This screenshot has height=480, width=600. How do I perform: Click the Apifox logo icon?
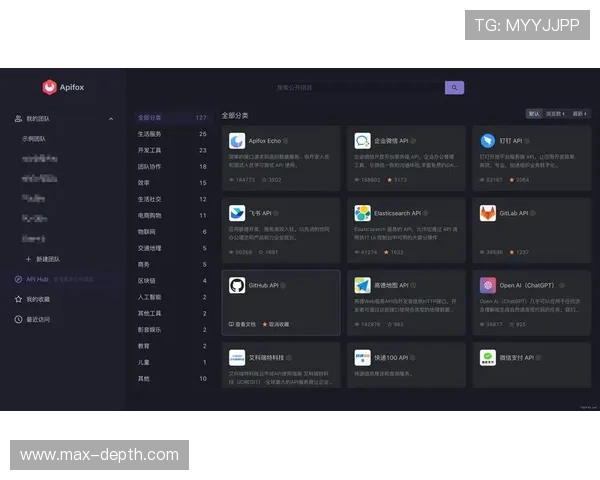49,88
